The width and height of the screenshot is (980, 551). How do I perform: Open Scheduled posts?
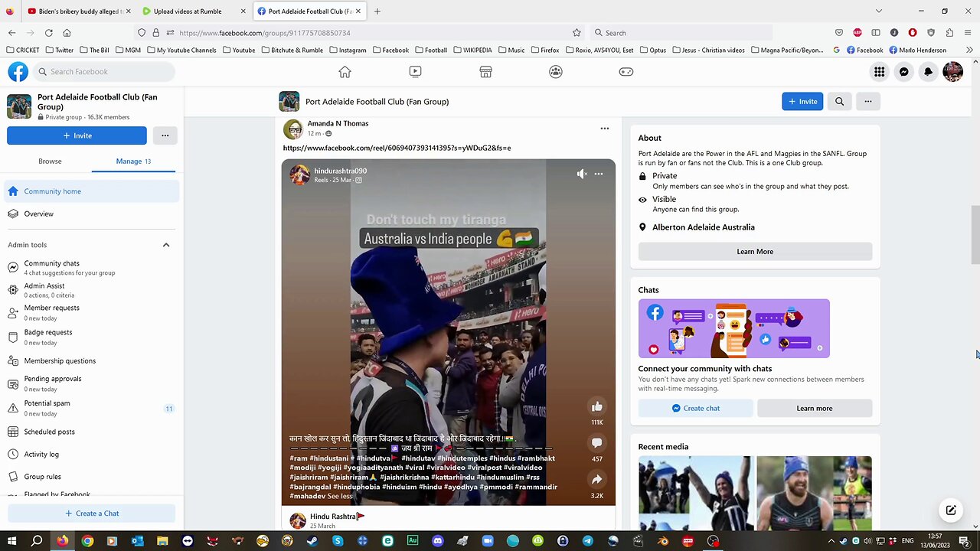tap(92, 432)
